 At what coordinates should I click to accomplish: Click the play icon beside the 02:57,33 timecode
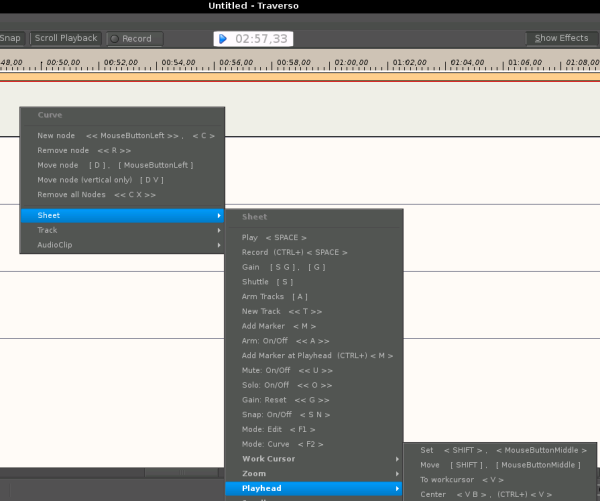[223, 39]
